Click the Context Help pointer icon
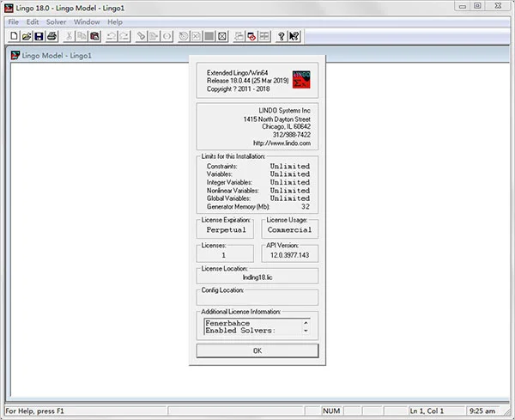Image resolution: width=515 pixels, height=420 pixels. (x=294, y=36)
